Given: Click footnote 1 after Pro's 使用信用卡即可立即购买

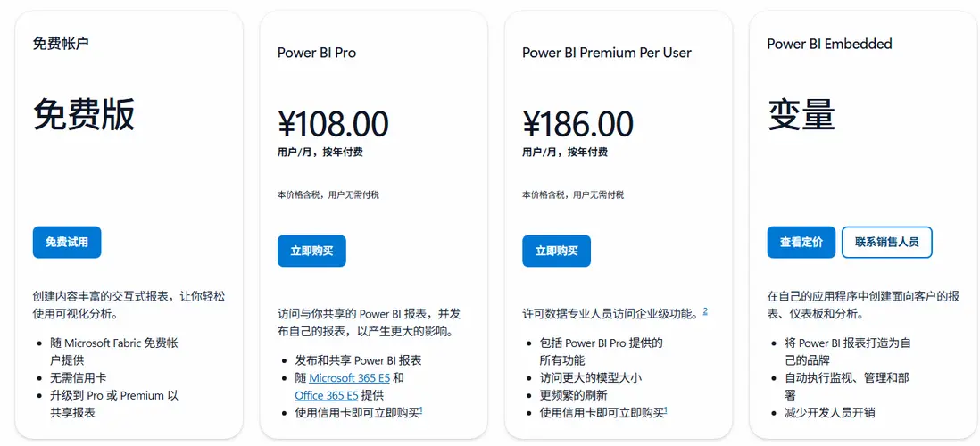Looking at the screenshot, I should click(x=420, y=409).
